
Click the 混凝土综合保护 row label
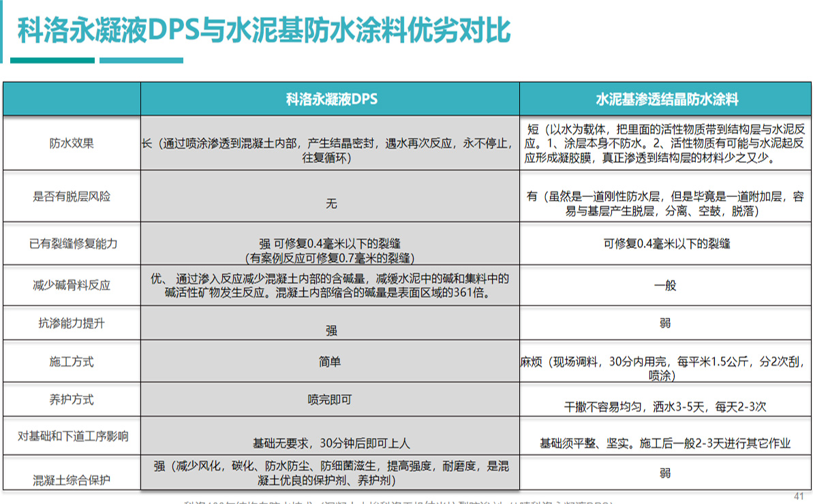[x=72, y=479]
